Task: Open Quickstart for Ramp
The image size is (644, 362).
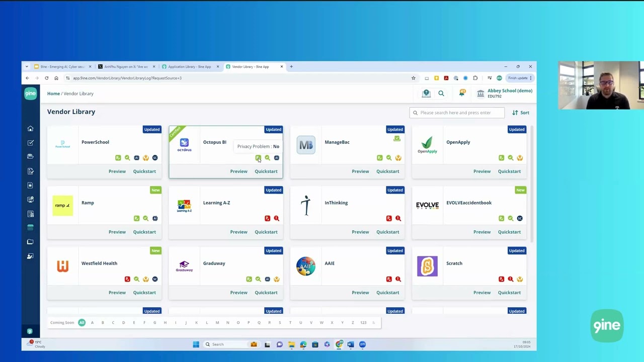Action: click(x=144, y=232)
